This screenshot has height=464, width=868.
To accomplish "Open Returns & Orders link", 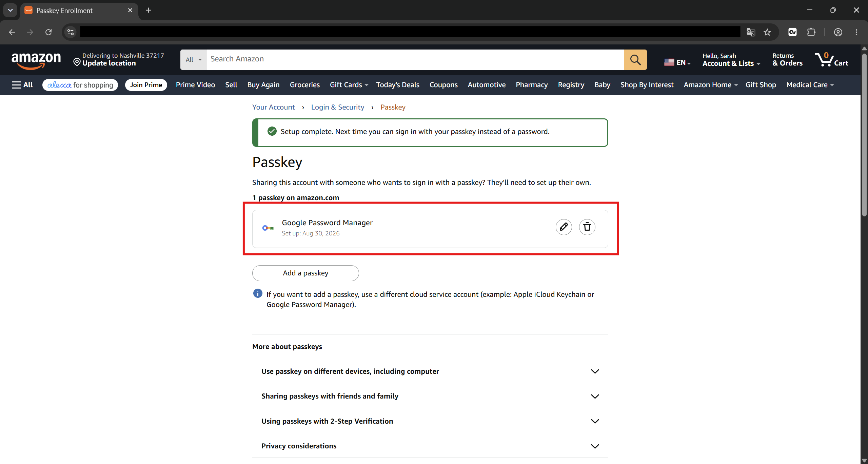I will pyautogui.click(x=787, y=60).
